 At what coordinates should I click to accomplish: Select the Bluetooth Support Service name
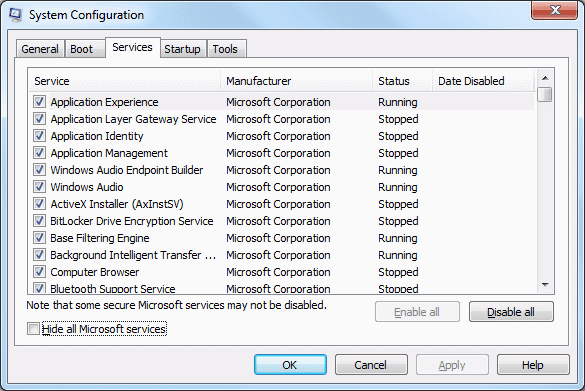click(x=113, y=288)
